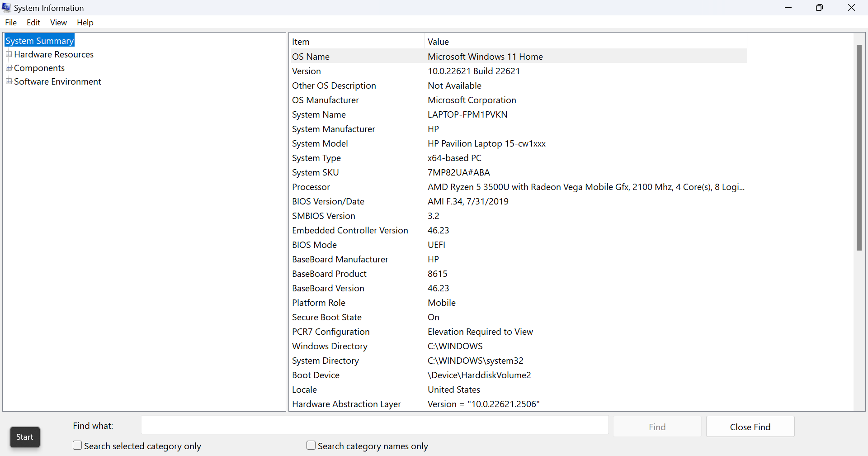Close the System Information window
Image resolution: width=868 pixels, height=456 pixels.
coord(851,8)
